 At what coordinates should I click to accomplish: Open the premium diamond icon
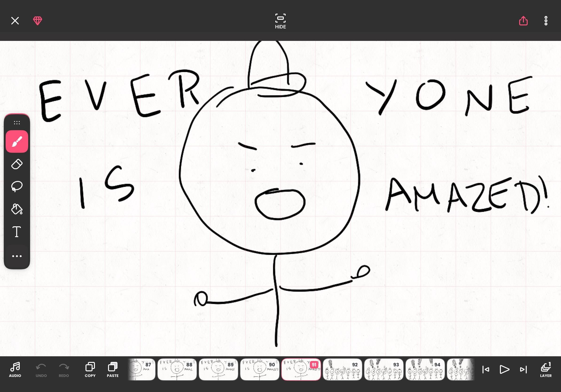pyautogui.click(x=37, y=21)
